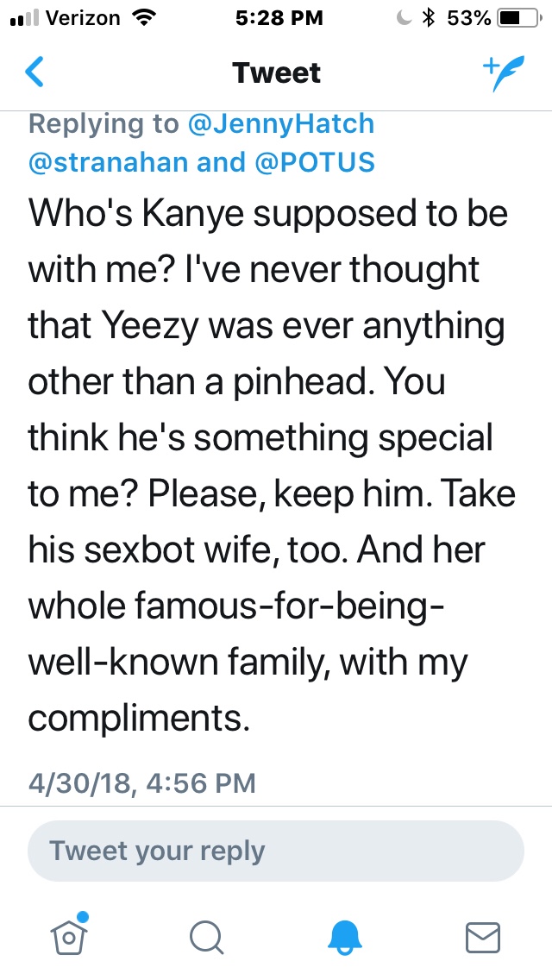Open the @JennyHatch profile link
Screen dimensions: 552x980
(282, 124)
